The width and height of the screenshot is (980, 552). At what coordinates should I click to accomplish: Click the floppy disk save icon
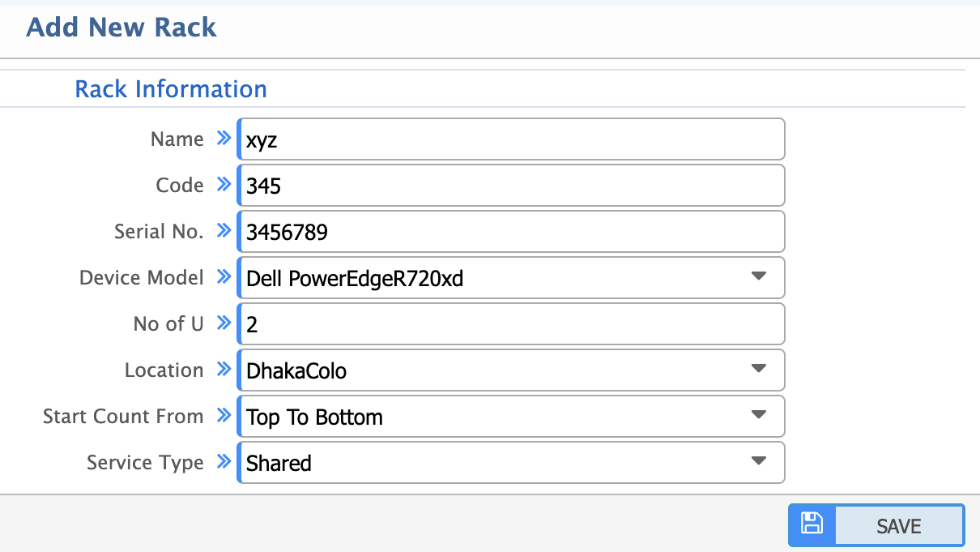pos(812,524)
